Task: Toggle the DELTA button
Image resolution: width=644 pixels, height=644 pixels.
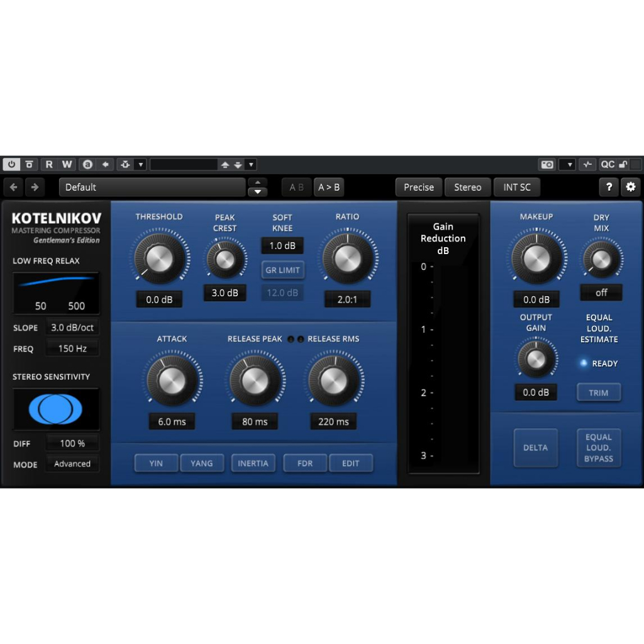Action: (536, 448)
